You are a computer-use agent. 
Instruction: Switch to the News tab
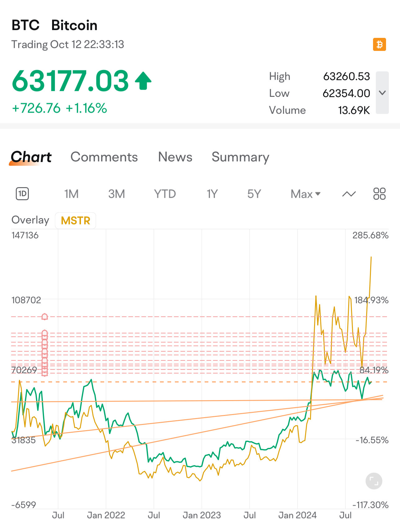tap(175, 157)
